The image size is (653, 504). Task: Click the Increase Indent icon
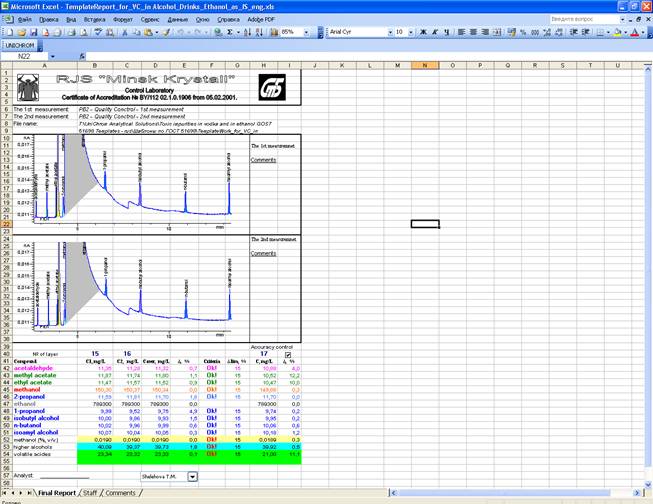586,32
